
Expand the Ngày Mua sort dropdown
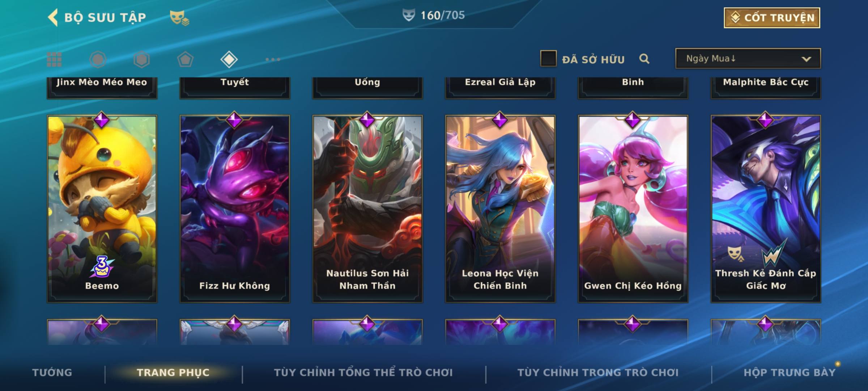[748, 58]
